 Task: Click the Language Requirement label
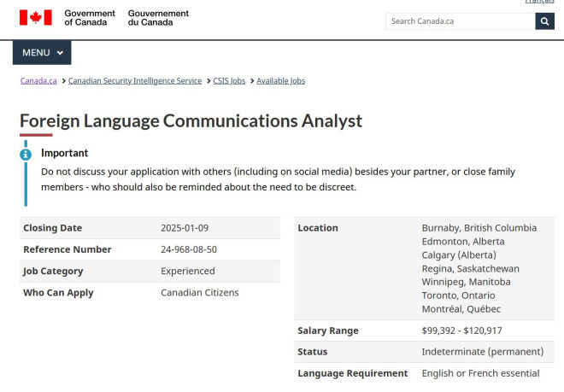click(353, 373)
